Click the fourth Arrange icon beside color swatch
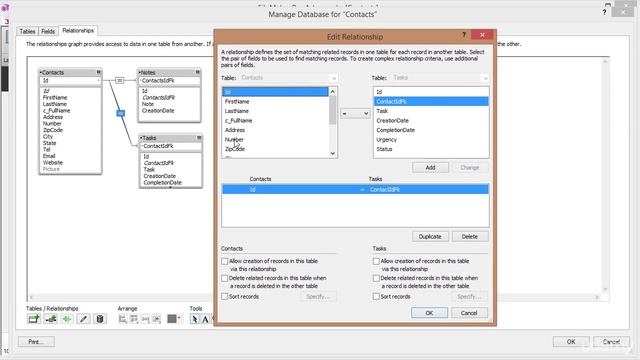 coord(157,319)
